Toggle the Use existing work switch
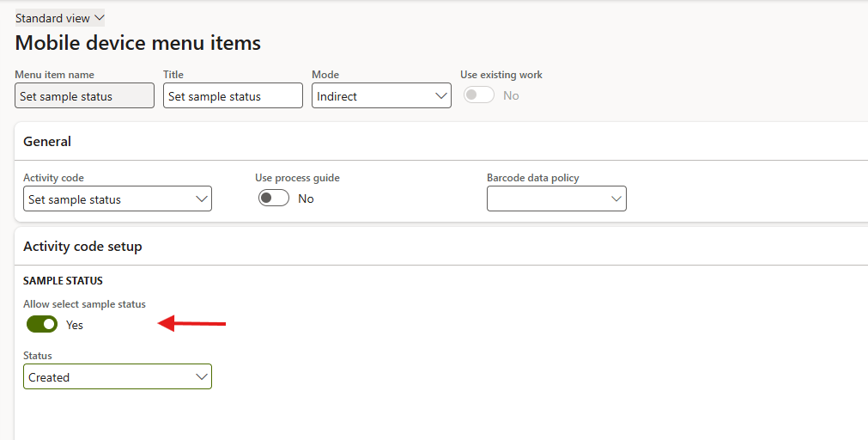 (x=479, y=95)
